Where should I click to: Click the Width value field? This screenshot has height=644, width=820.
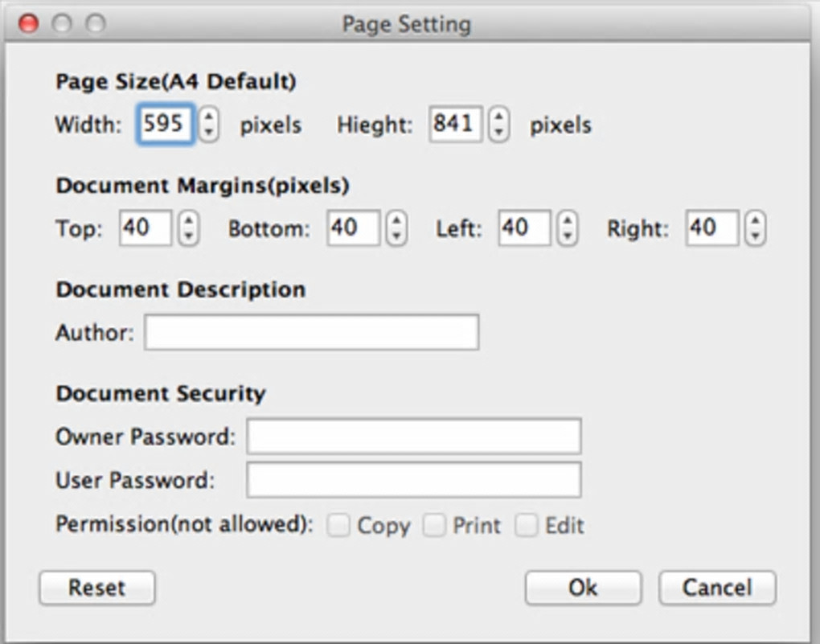(165, 125)
